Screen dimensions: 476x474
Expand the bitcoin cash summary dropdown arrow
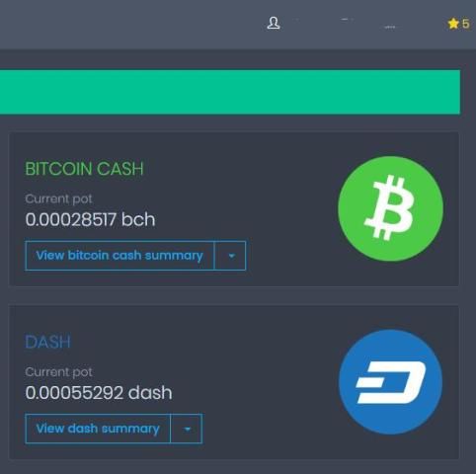230,256
